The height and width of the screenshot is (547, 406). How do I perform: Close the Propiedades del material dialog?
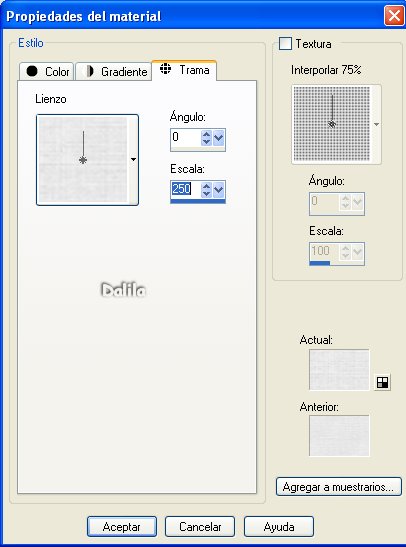click(394, 16)
